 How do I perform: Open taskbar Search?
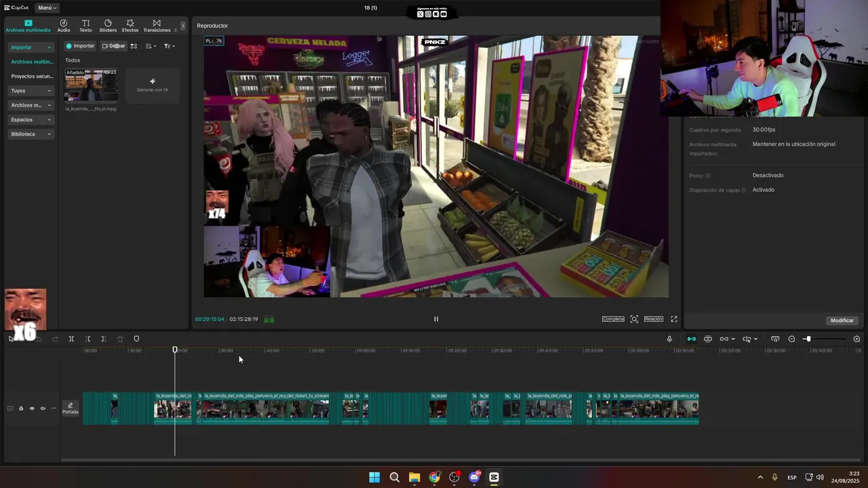point(395,477)
